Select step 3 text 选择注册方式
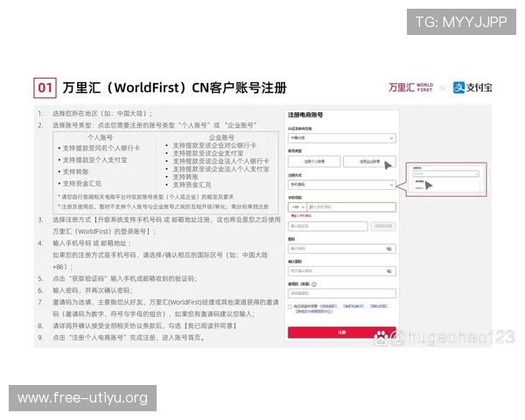 (166, 226)
